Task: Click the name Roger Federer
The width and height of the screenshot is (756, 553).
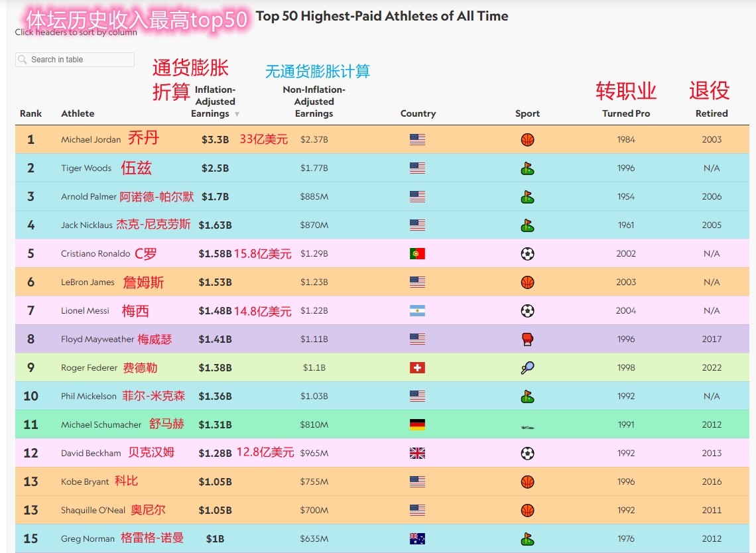Action: (90, 367)
